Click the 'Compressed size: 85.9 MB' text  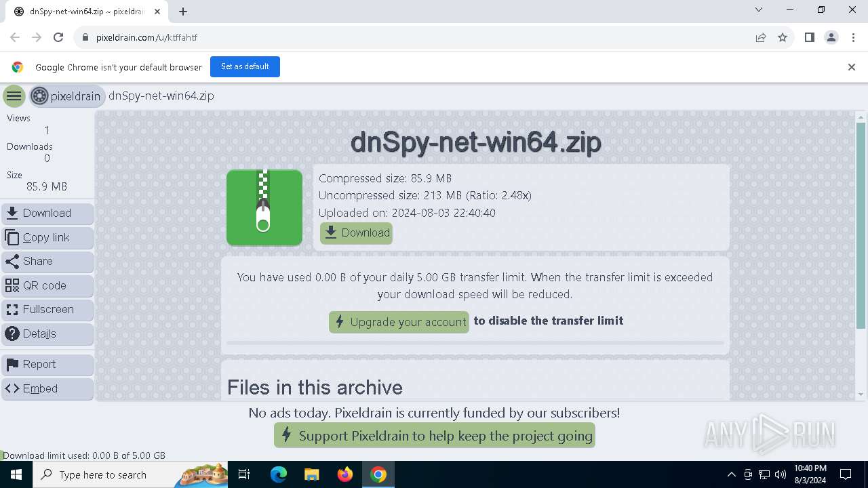tap(385, 178)
